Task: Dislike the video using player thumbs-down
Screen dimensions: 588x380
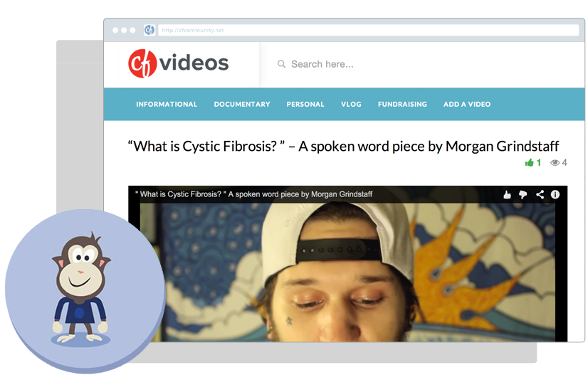Action: point(523,194)
